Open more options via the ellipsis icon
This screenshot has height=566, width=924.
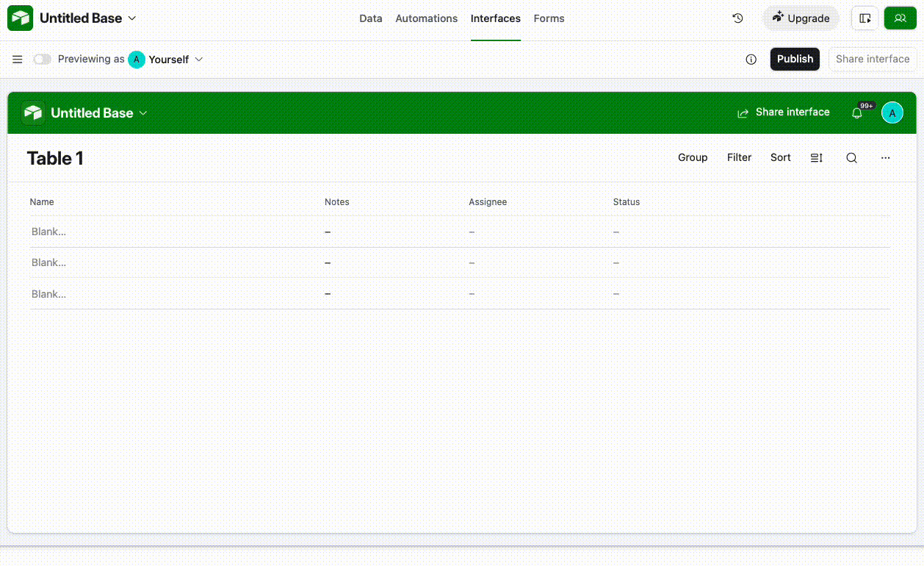click(x=885, y=157)
